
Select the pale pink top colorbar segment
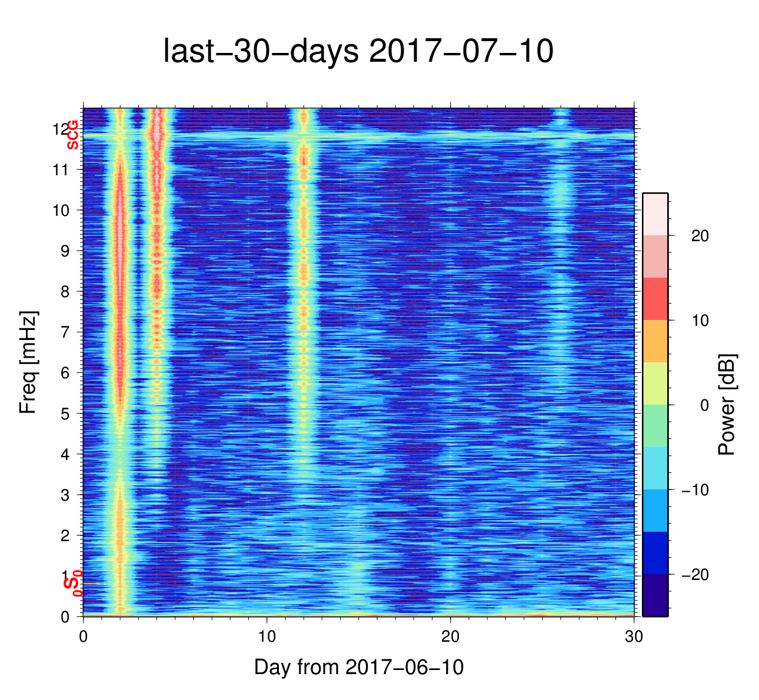point(654,214)
